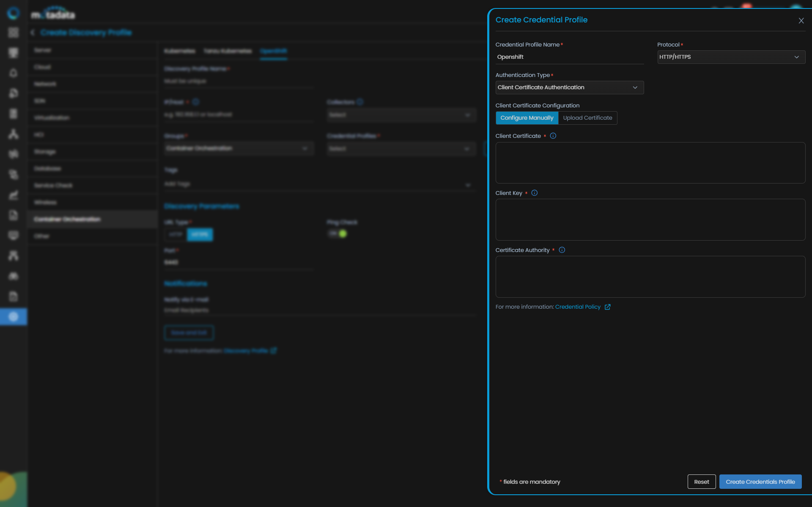Click into the Client Certificate text area

(x=650, y=163)
